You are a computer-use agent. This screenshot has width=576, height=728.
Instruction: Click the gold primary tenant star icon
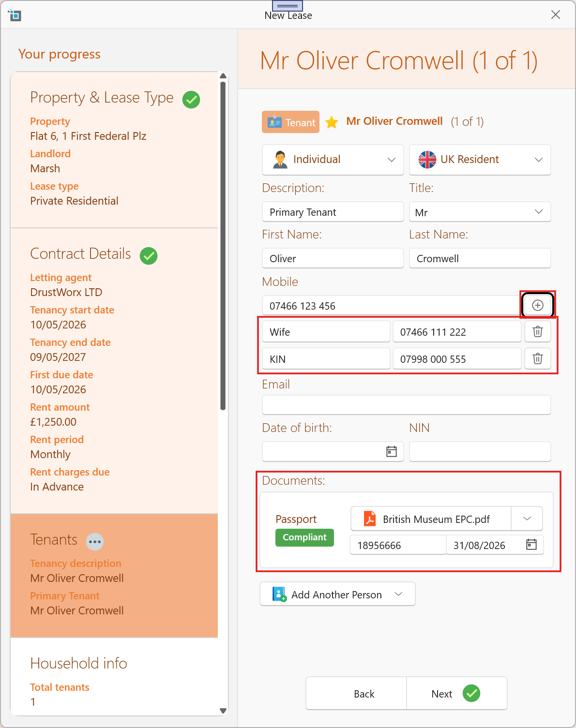332,122
